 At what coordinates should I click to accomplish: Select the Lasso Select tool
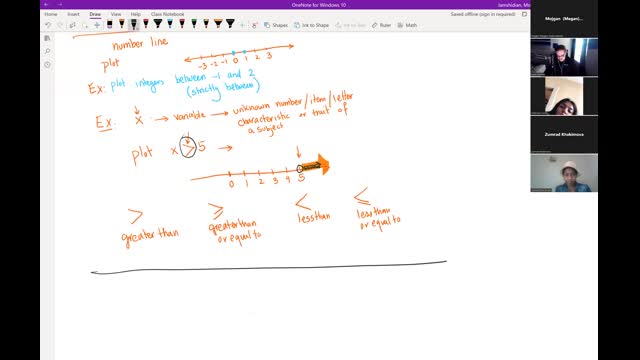[73, 25]
